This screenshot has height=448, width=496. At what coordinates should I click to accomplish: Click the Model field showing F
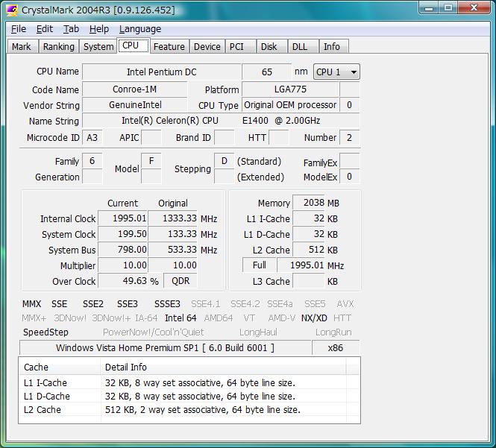click(151, 161)
